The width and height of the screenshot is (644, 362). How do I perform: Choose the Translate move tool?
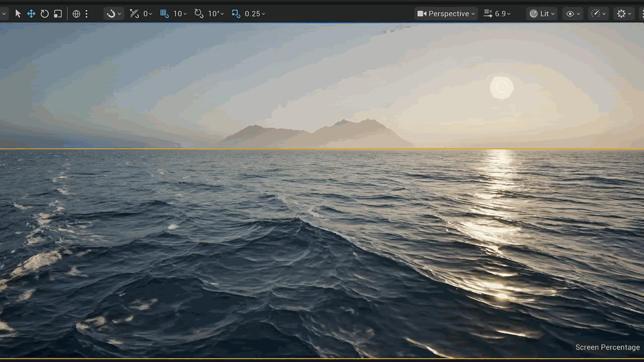31,14
